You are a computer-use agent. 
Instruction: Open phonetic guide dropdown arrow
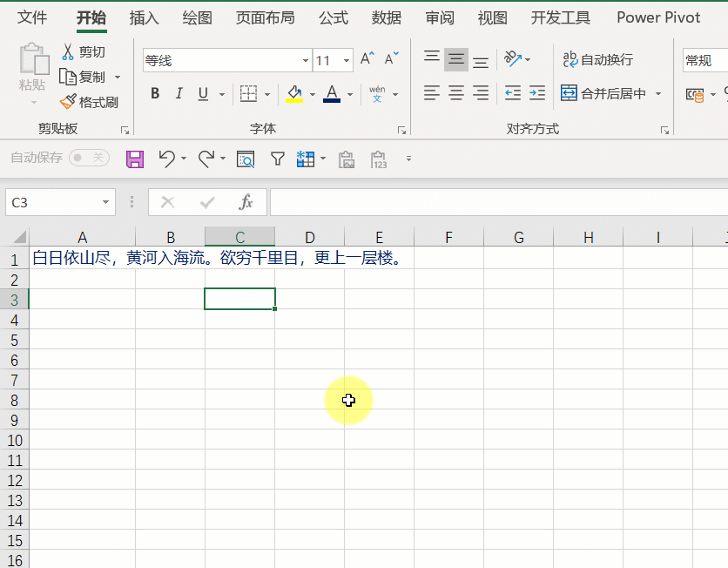click(x=395, y=94)
